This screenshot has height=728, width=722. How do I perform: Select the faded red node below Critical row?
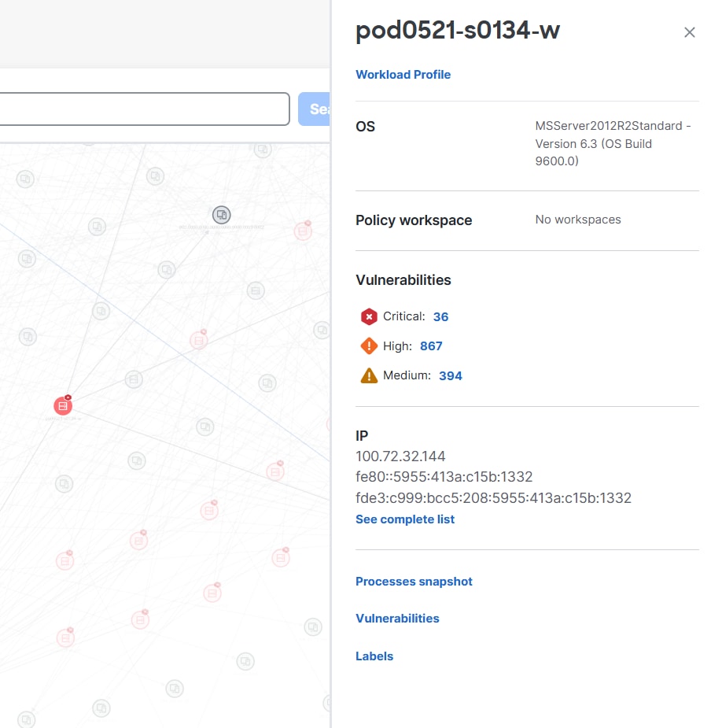[199, 340]
